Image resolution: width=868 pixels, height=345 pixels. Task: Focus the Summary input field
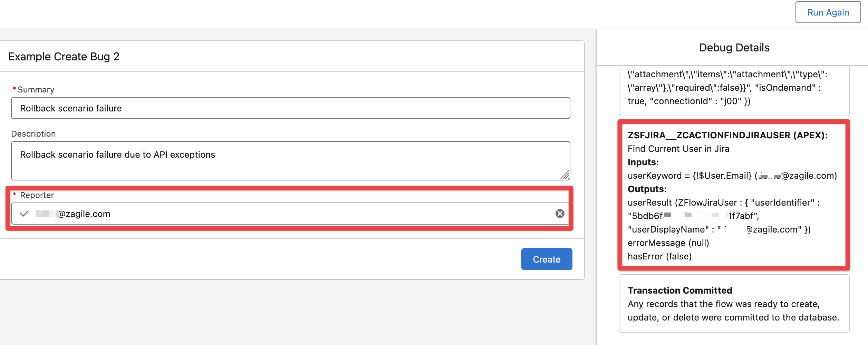pyautogui.click(x=290, y=108)
